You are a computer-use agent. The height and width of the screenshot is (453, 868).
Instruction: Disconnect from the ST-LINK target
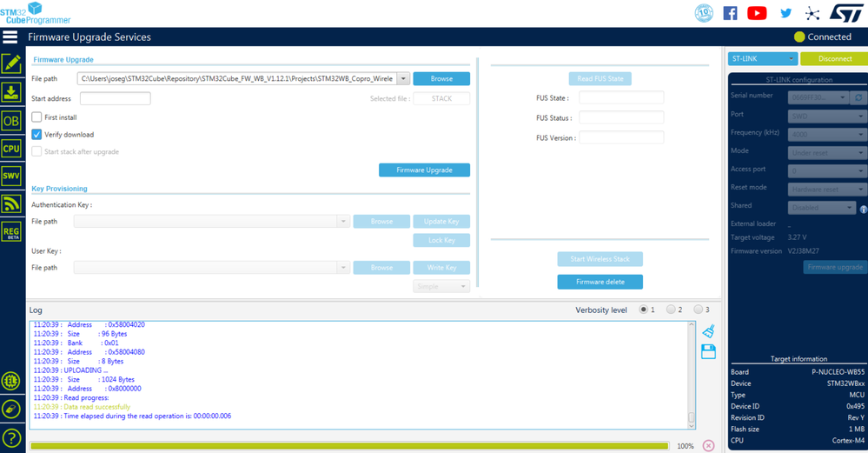point(835,59)
